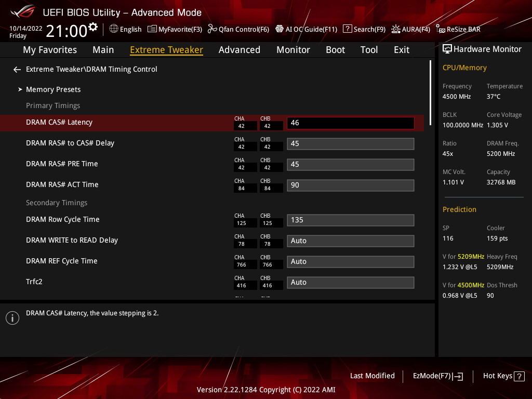Open Search(F9) question mark icon

348,29
